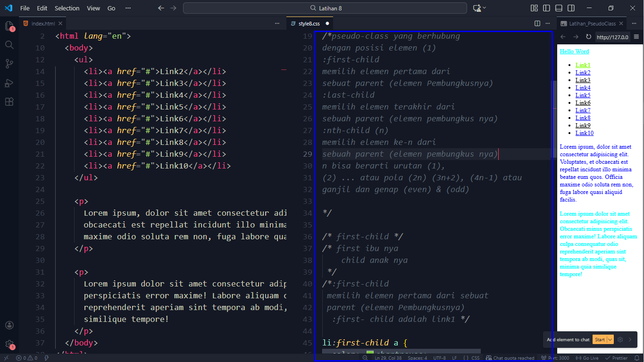
Task: Split the style8.css editor right
Action: point(537,23)
